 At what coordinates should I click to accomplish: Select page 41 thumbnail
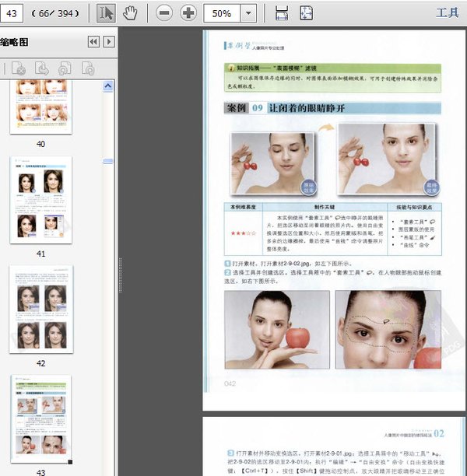point(40,201)
